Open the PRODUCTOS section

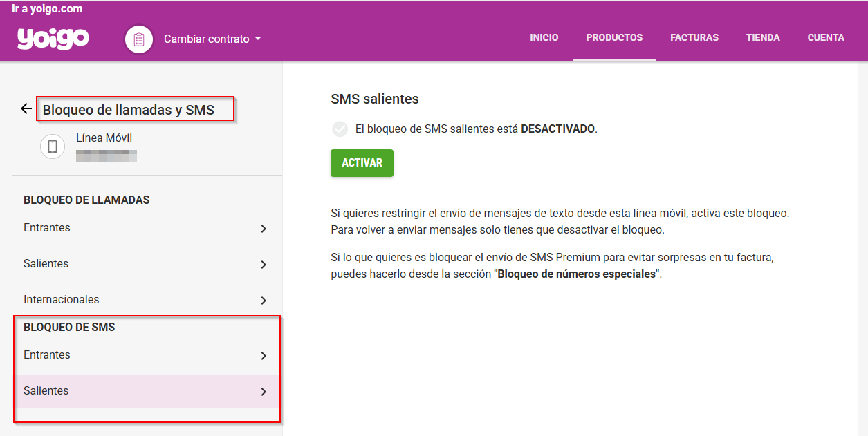pyautogui.click(x=614, y=37)
